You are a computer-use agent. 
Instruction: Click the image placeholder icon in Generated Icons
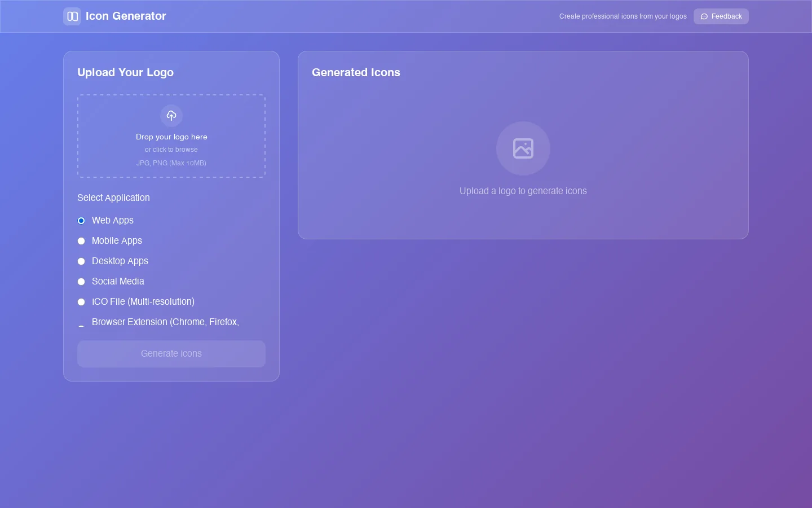pyautogui.click(x=523, y=148)
